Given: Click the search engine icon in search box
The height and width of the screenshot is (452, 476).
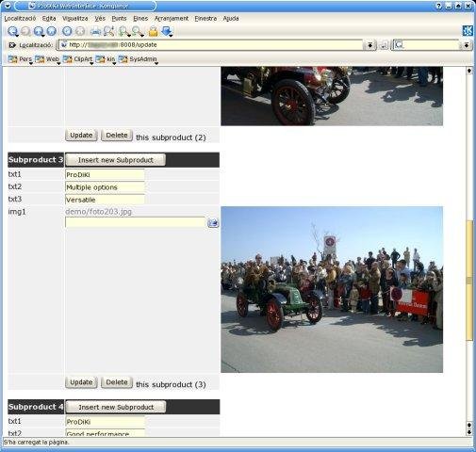Looking at the screenshot, I should click(x=399, y=45).
